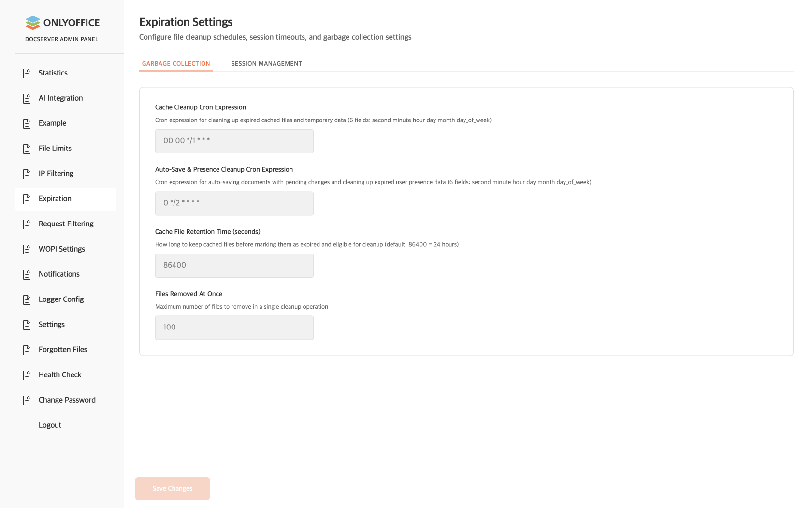Click the Health Check sidebar icon
Image resolution: width=812 pixels, height=508 pixels.
27,375
